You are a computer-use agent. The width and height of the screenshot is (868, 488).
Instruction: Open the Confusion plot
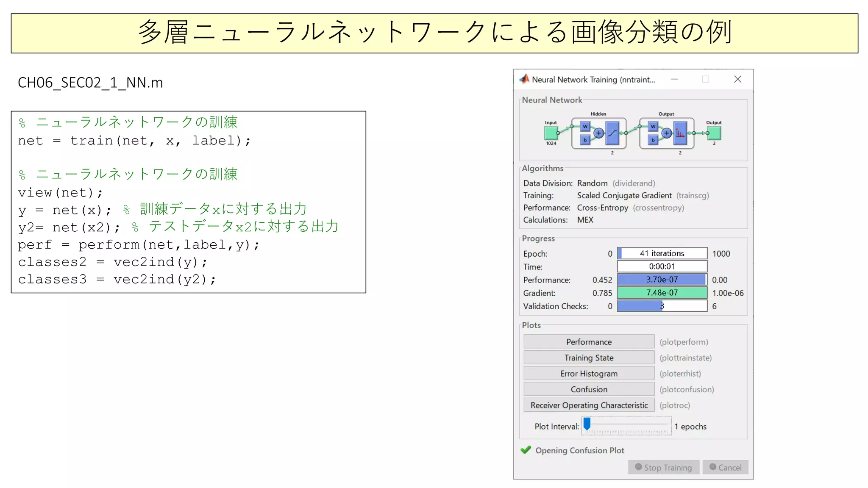(x=589, y=389)
